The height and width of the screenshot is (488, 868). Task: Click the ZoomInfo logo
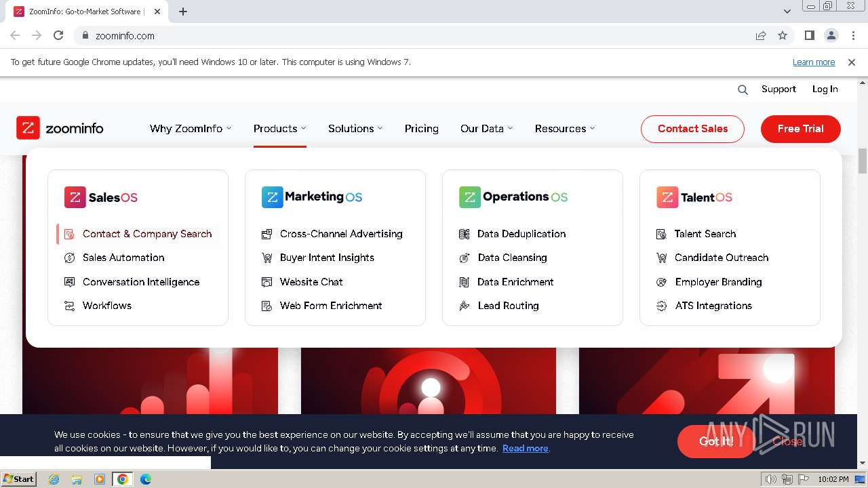[60, 128]
